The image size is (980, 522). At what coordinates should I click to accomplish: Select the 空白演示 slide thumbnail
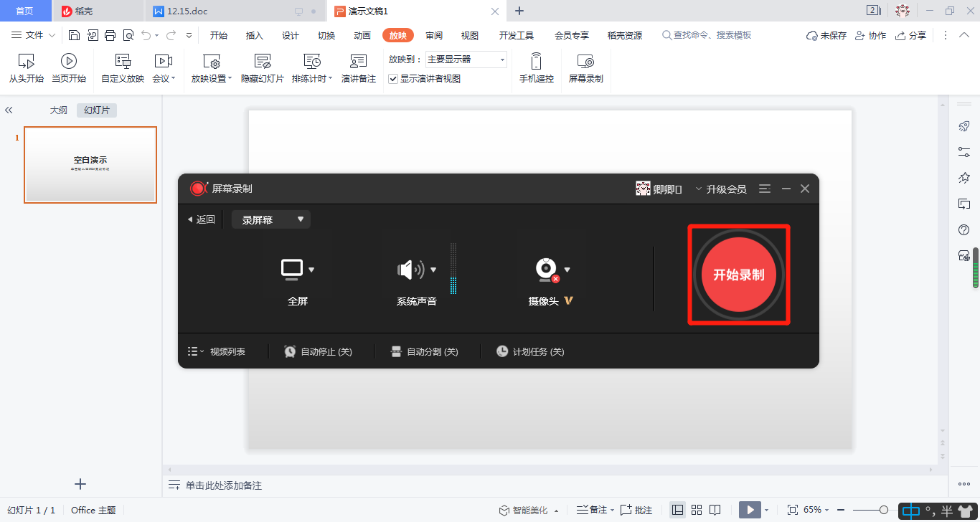90,165
